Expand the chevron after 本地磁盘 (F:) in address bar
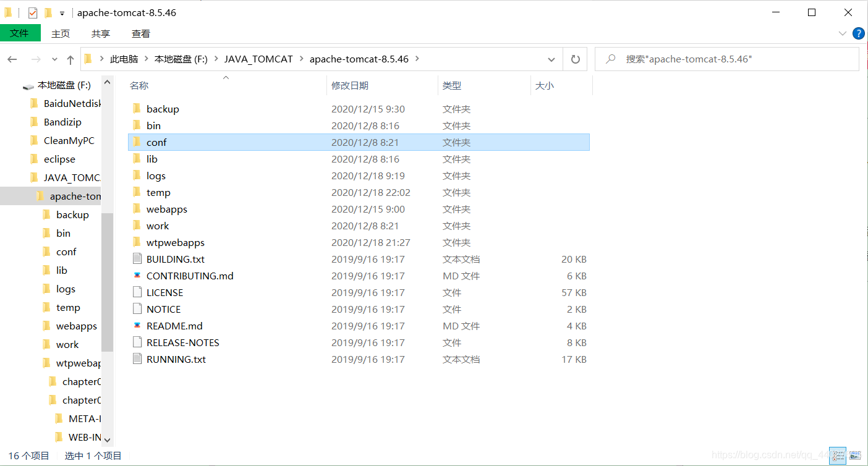The height and width of the screenshot is (466, 868). tap(216, 59)
